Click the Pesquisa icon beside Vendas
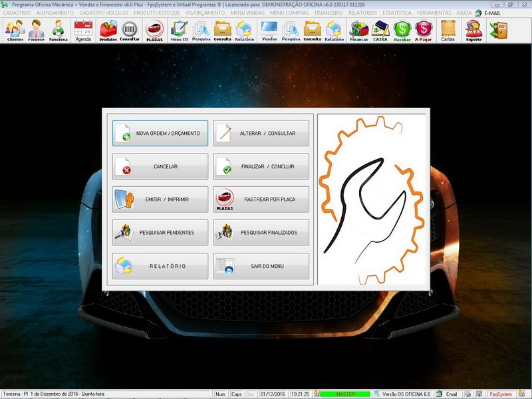 pyautogui.click(x=291, y=30)
